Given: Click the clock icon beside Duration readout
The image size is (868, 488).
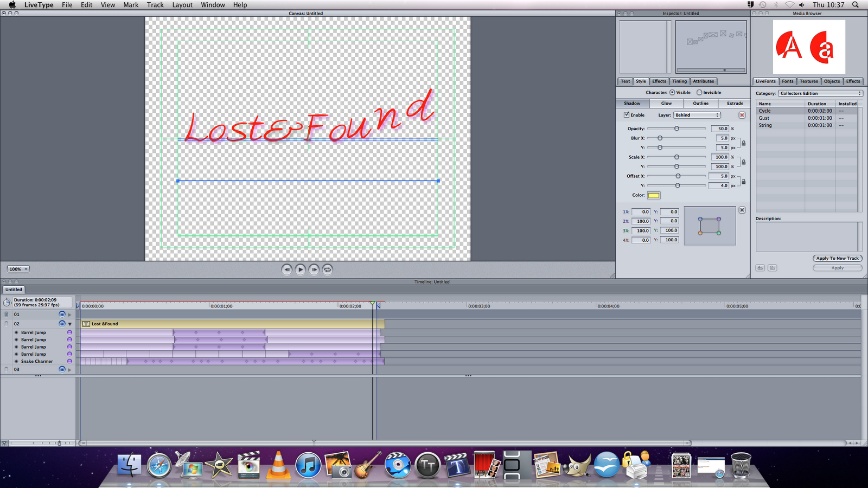Looking at the screenshot, I should 7,303.
